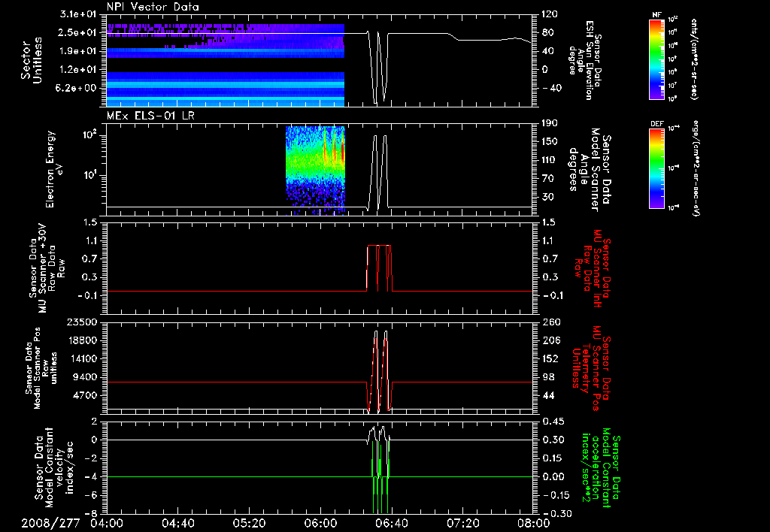770x532 pixels.
Task: Click the ergs/(cm**2-sr-sec-eV) DEF units label
Action: pos(694,168)
